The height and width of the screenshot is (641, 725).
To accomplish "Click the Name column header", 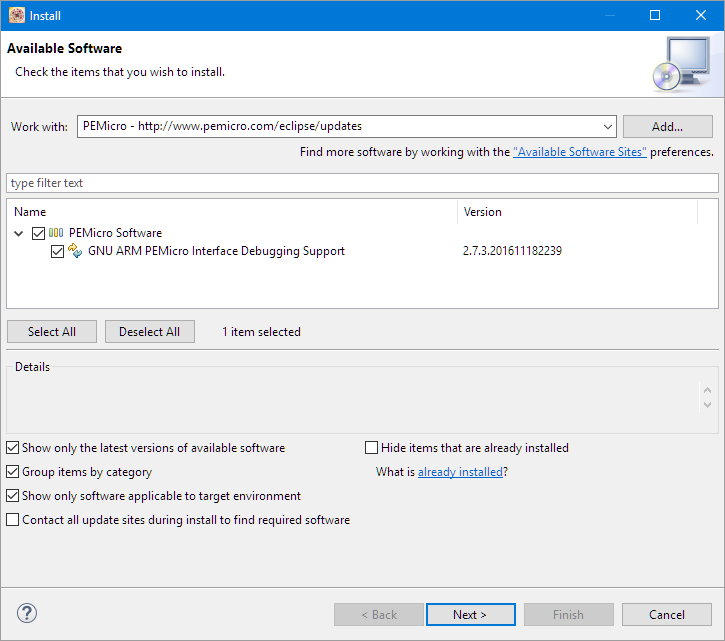I will coord(30,212).
